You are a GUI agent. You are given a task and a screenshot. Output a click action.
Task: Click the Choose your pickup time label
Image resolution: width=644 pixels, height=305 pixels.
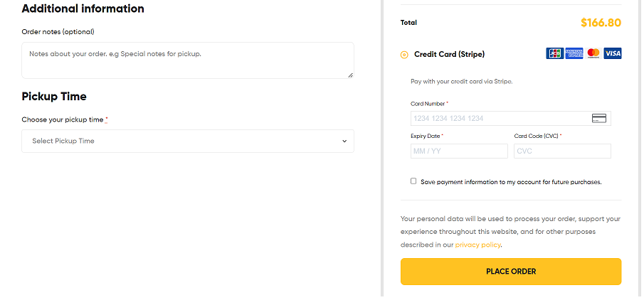(x=63, y=120)
